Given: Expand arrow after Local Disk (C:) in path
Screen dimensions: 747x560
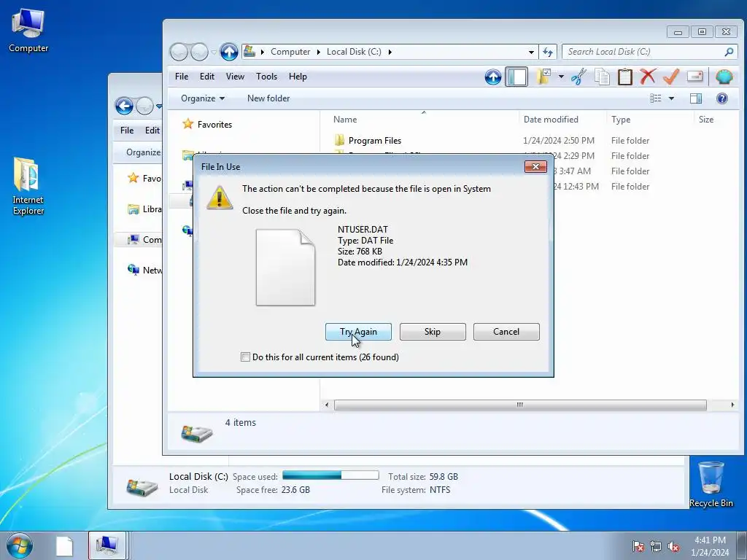Looking at the screenshot, I should 390,52.
